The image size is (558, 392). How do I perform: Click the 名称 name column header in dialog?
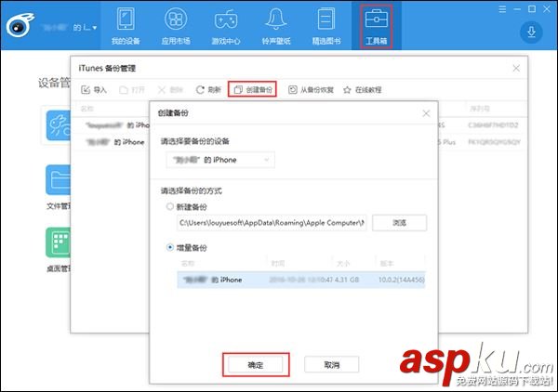[x=188, y=264]
